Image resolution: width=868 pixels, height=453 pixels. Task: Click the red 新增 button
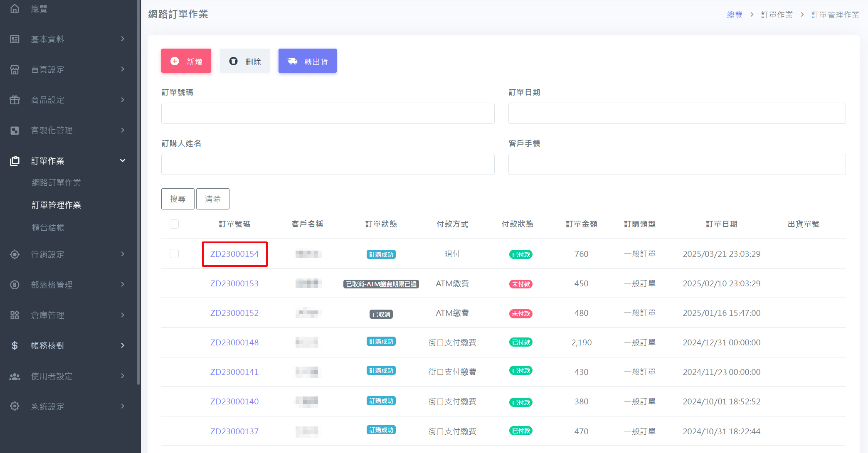pyautogui.click(x=186, y=61)
